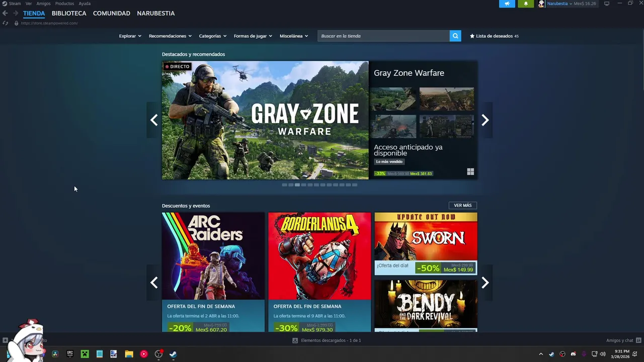Click the blue search magnifier button
The width and height of the screenshot is (644, 362).
pyautogui.click(x=455, y=36)
